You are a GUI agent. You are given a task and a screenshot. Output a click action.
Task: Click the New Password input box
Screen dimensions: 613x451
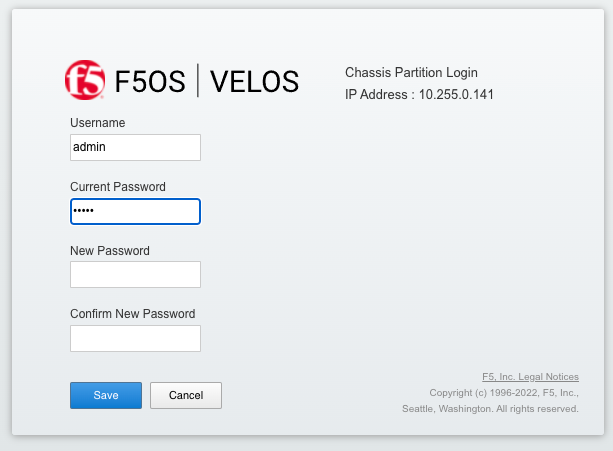pyautogui.click(x=135, y=274)
